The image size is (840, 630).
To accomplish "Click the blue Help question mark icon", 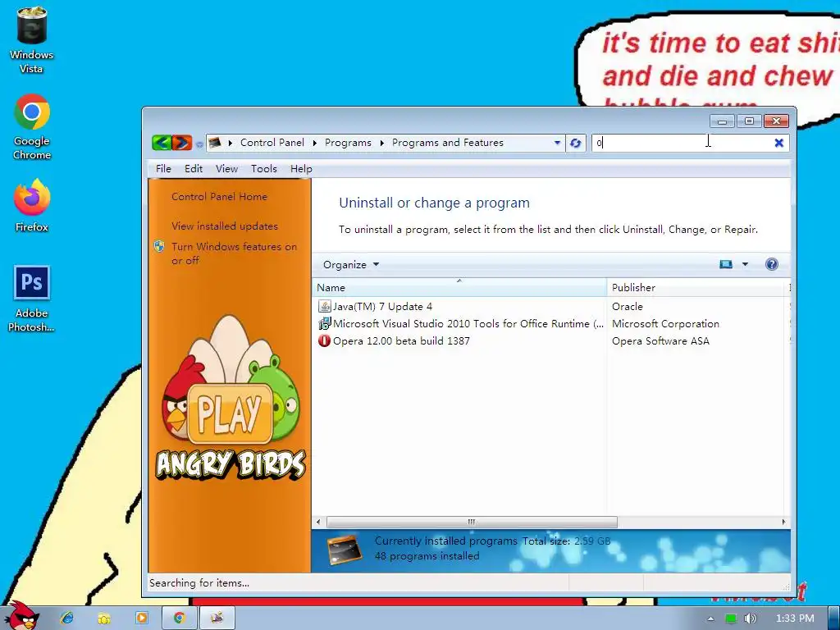I will click(771, 264).
